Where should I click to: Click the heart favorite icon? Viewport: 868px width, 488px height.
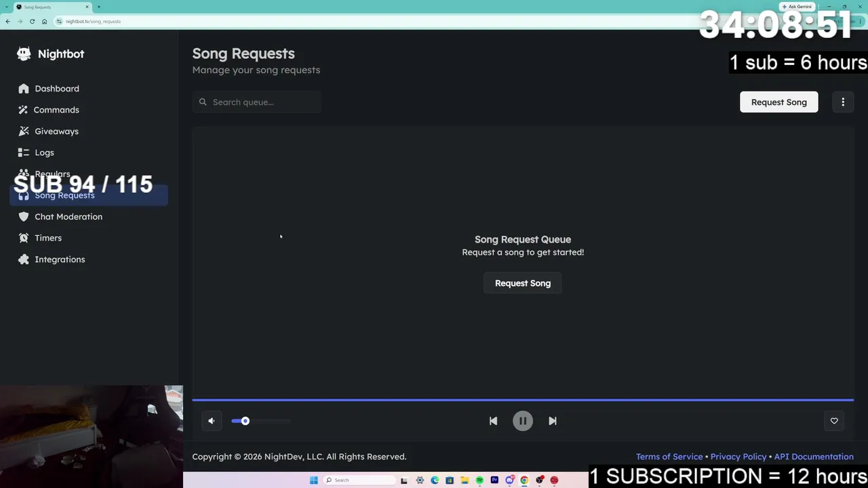tap(834, 421)
